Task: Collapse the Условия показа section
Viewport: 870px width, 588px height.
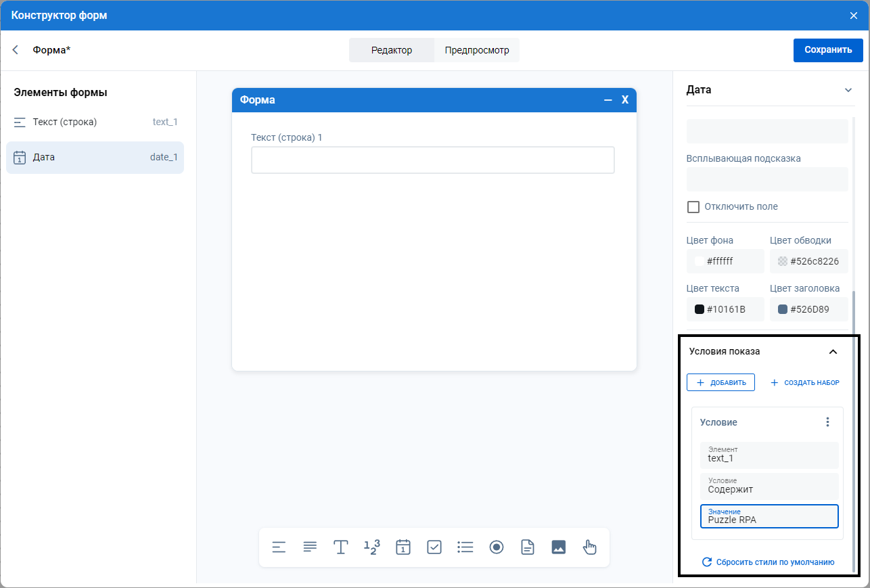Action: click(x=833, y=352)
